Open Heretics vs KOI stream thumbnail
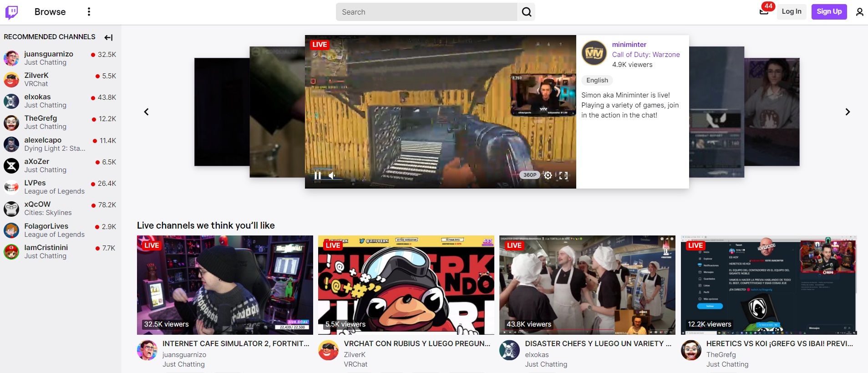This screenshot has width=868, height=373. [x=769, y=285]
